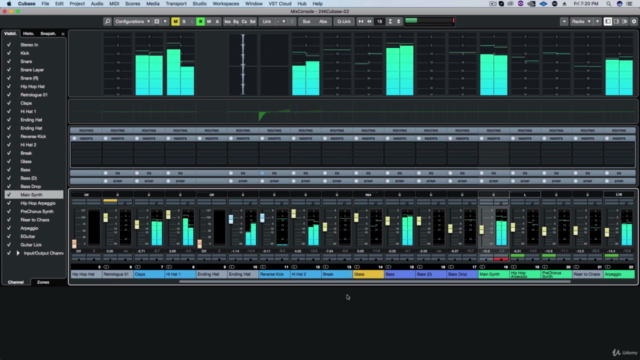Uncheck visibility of Guitar Lick channel
The height and width of the screenshot is (360, 640).
click(9, 245)
